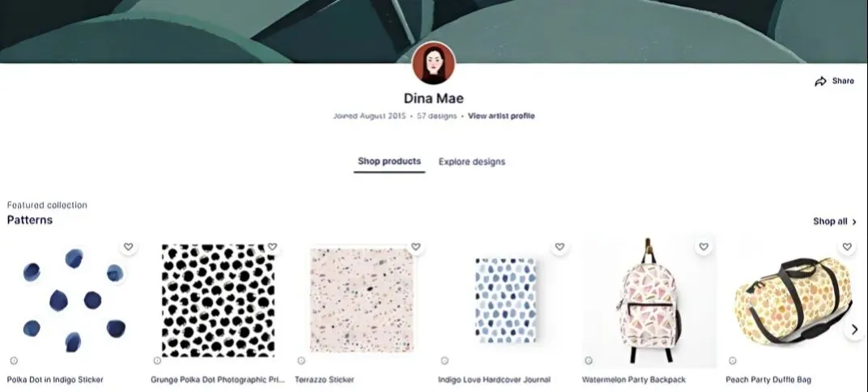Click info icon under Indigo Love Hardcover Journal
Image resolution: width=868 pixels, height=392 pixels.
click(445, 360)
